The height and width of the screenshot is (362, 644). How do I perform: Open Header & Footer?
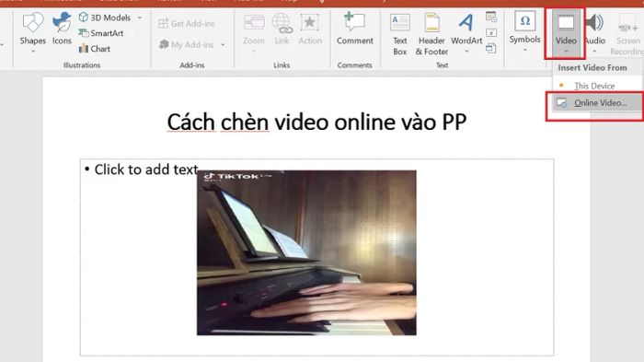coord(431,34)
